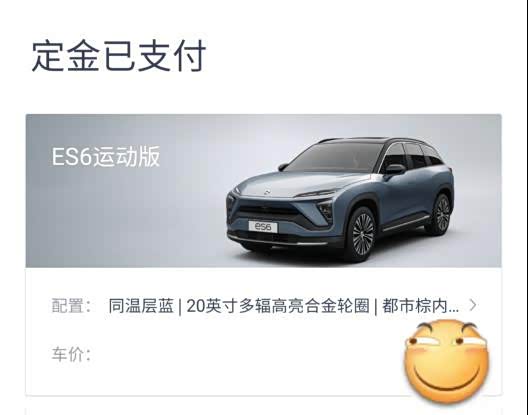Click the NIO logo on the hood
This screenshot has height=415, width=528.
[266, 192]
